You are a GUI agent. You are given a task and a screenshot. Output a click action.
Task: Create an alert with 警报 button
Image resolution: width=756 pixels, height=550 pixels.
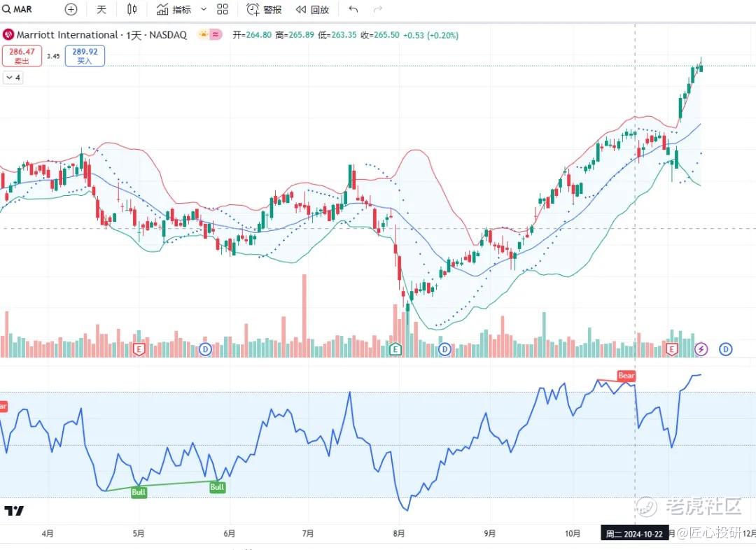click(264, 9)
